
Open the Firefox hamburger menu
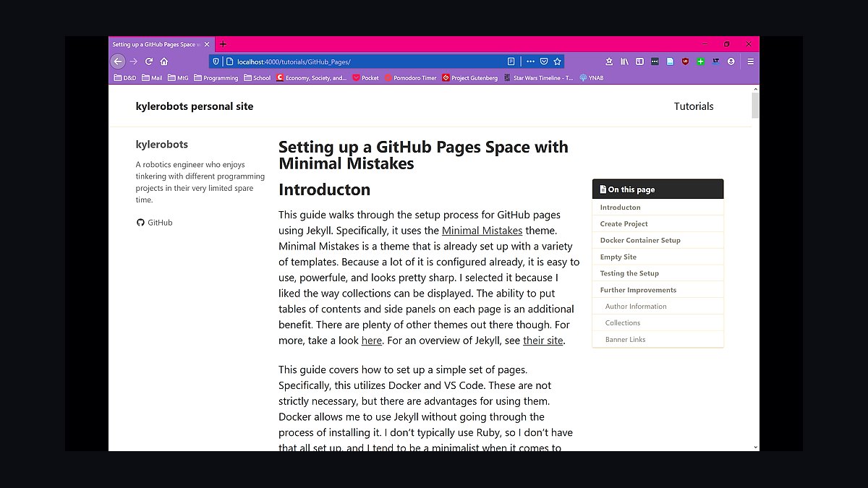click(x=751, y=61)
